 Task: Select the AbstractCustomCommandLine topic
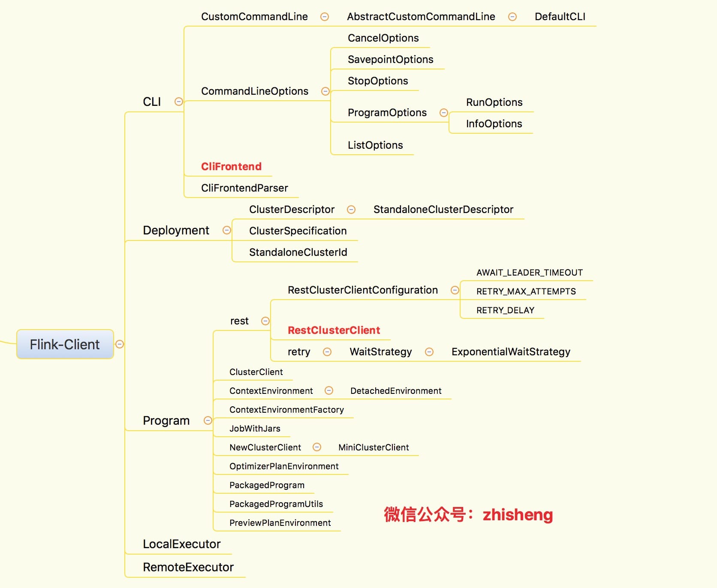point(421,17)
